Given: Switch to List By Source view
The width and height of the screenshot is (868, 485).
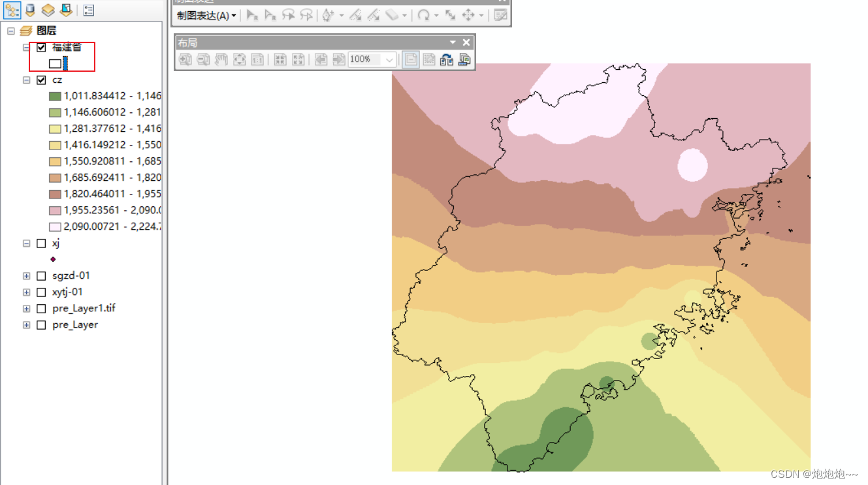Looking at the screenshot, I should click(x=30, y=10).
